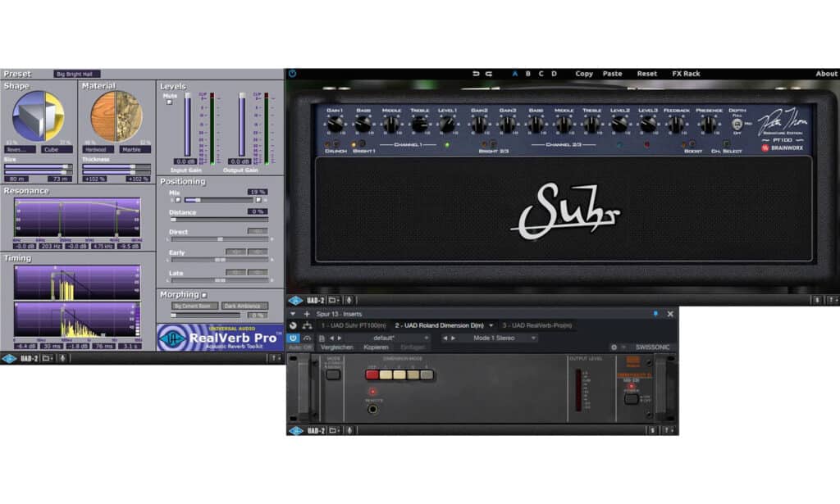Toggle the Suhr plugin power icon
840x504 pixels.
click(x=293, y=74)
